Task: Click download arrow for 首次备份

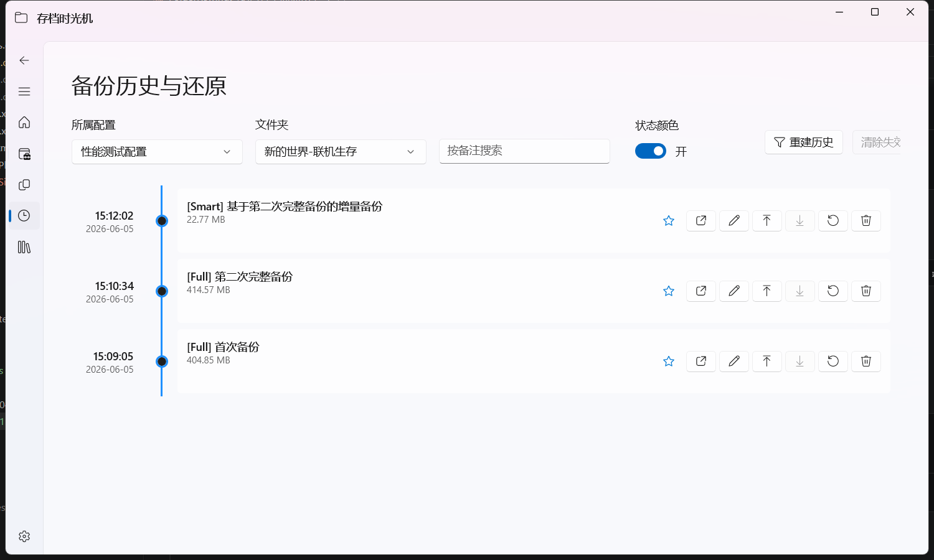Action: (x=800, y=362)
